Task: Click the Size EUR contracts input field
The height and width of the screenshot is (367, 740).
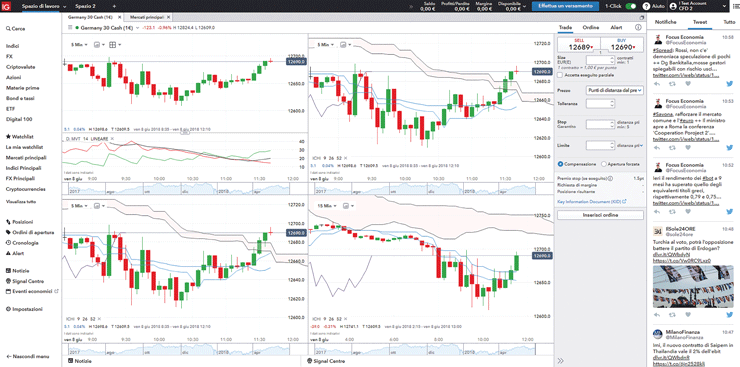Action: pos(599,60)
